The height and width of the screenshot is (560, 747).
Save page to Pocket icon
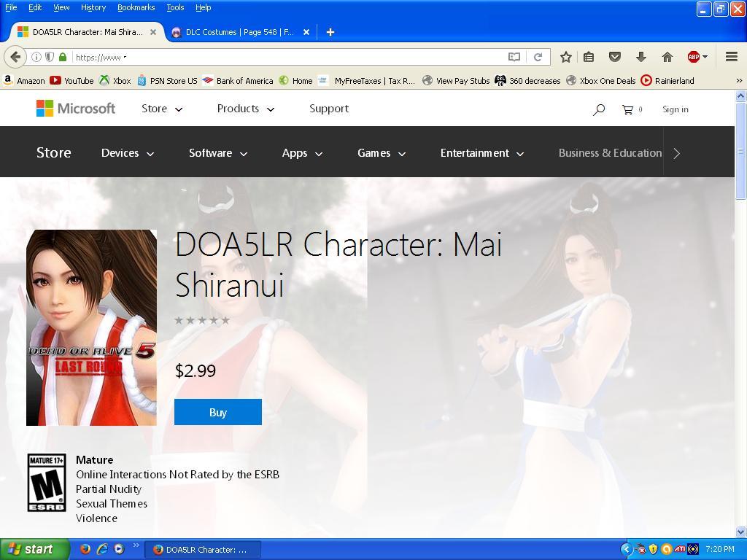[x=615, y=57]
